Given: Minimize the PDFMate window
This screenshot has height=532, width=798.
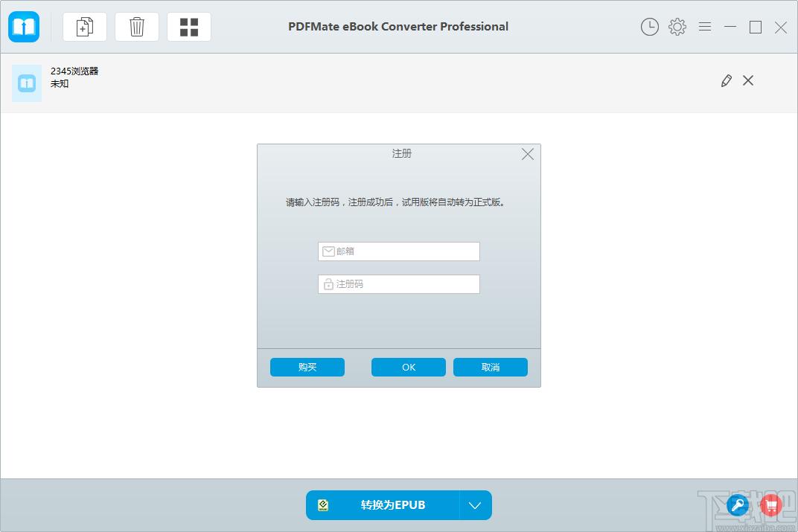Looking at the screenshot, I should pyautogui.click(x=730, y=27).
